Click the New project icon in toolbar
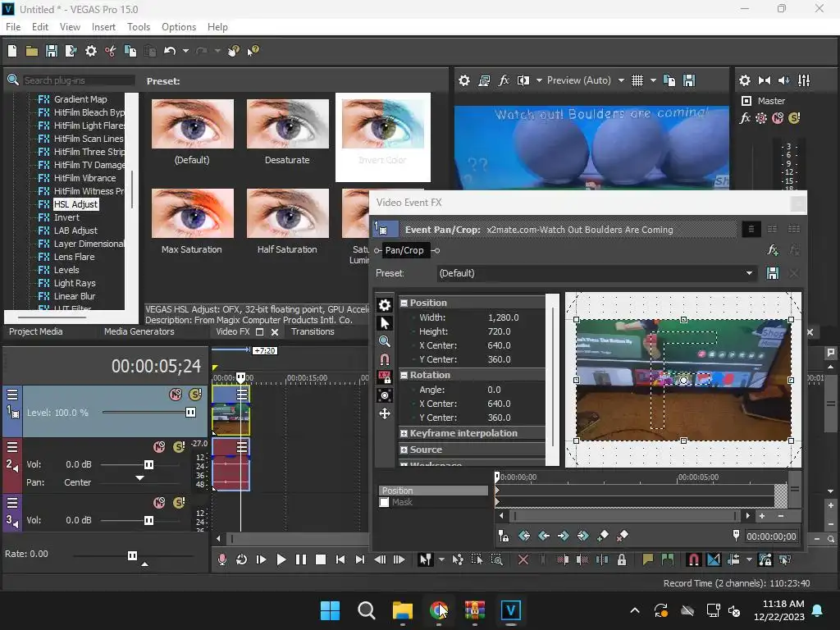Screen dimensions: 840x630 tap(11, 51)
